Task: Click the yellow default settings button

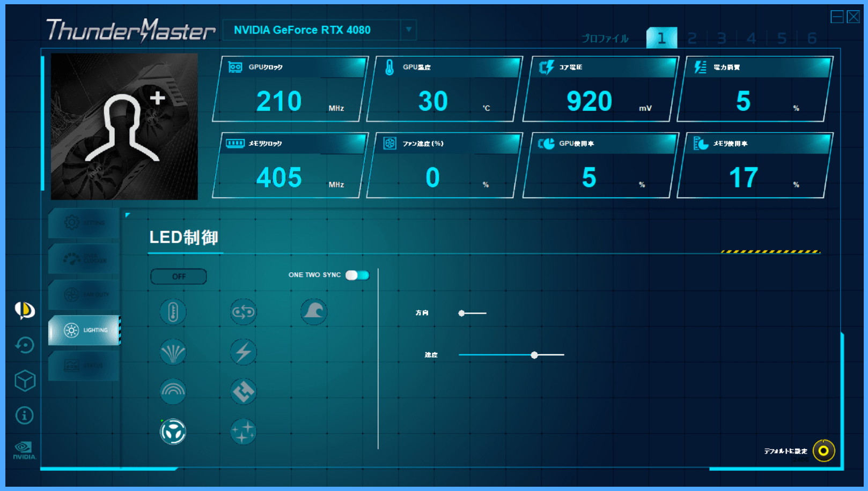Action: coord(823,451)
